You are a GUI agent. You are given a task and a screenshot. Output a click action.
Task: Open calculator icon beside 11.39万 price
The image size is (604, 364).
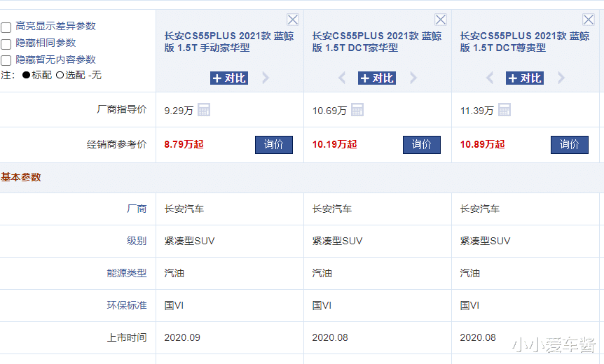pos(505,110)
